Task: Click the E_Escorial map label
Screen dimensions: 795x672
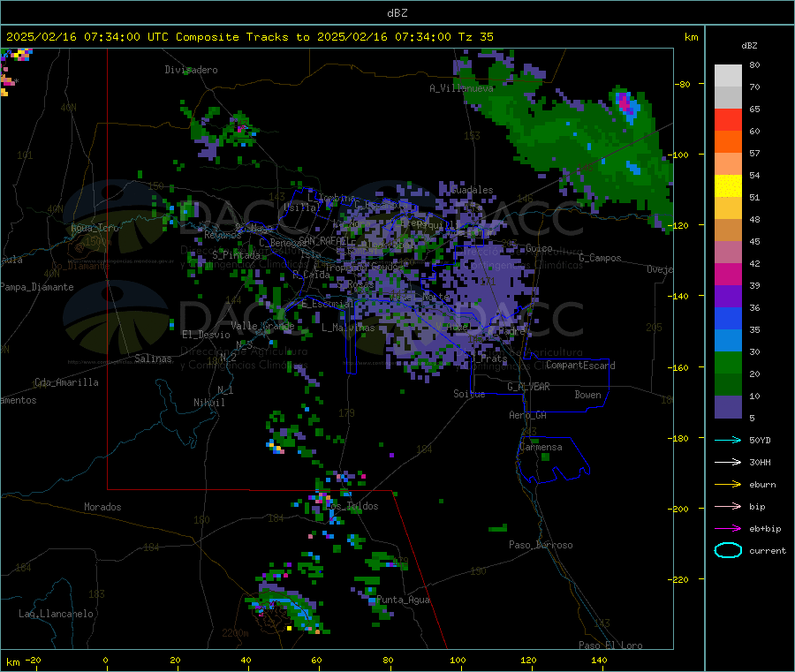Action: pyautogui.click(x=328, y=304)
